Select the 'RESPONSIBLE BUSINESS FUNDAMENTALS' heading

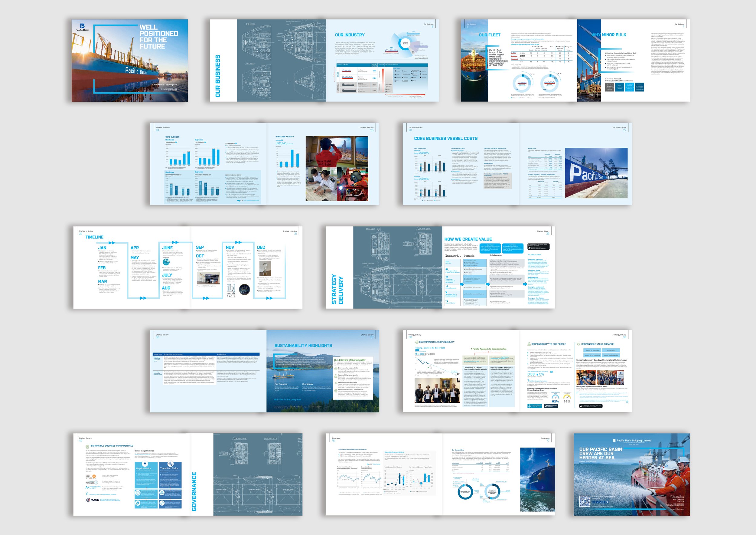(111, 446)
